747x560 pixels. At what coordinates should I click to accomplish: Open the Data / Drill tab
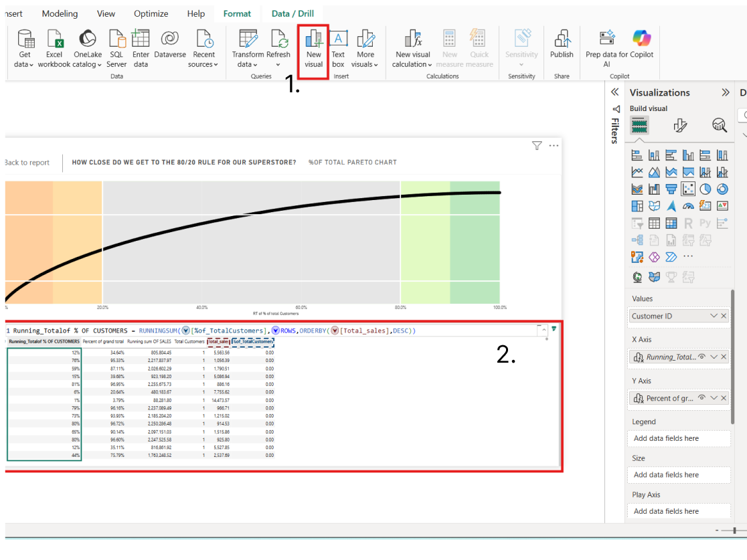click(x=293, y=13)
